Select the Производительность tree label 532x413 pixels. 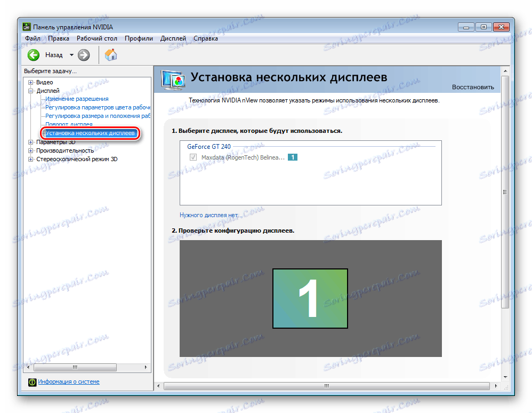(x=65, y=150)
